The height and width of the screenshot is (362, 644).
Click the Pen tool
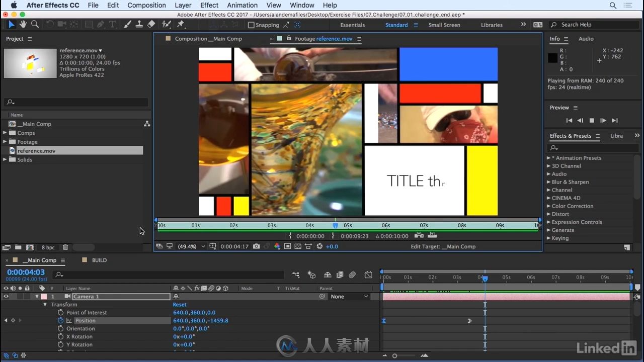point(101,24)
